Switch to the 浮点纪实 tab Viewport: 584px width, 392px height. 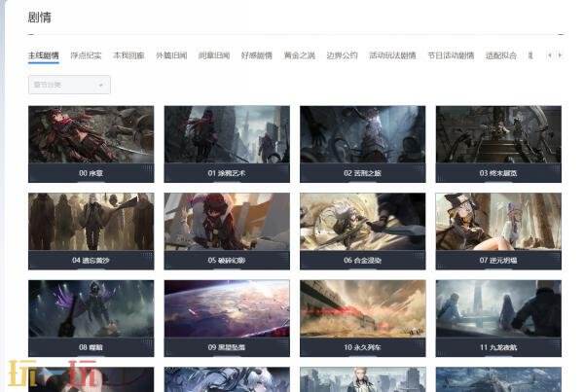86,55
